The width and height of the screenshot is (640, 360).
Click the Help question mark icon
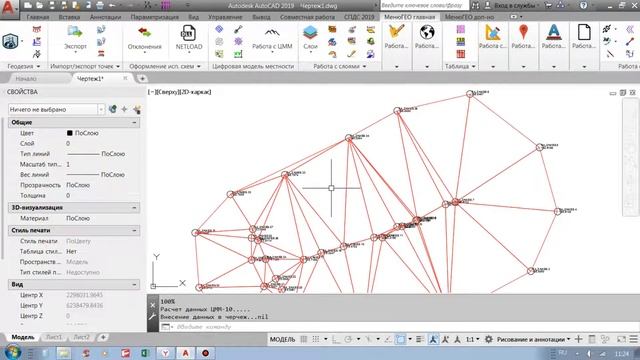[x=583, y=5]
